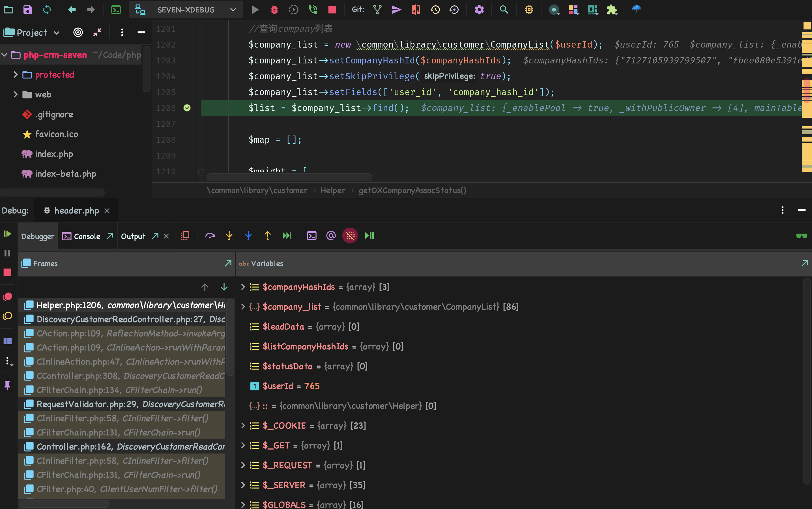This screenshot has width=812, height=509.
Task: Open the SEVEN-XDEBUG run configuration dropdown
Action: pyautogui.click(x=186, y=10)
